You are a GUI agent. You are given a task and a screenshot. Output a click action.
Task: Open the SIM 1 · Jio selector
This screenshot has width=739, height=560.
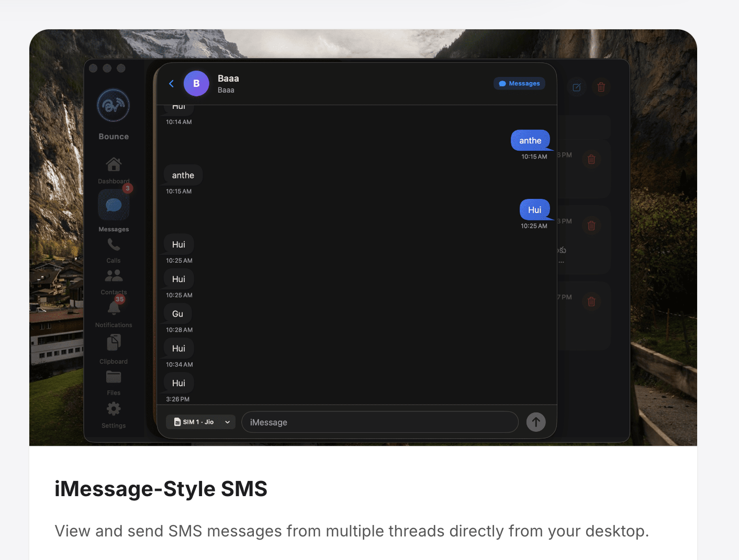pos(200,422)
